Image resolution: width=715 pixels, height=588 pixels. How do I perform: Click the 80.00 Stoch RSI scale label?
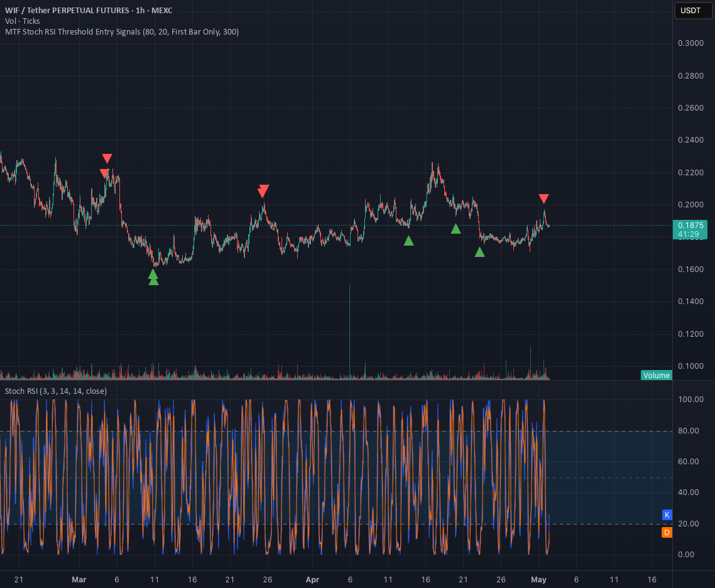688,431
